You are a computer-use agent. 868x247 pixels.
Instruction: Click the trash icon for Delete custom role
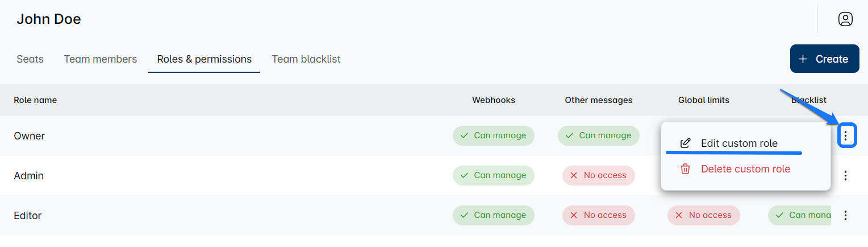click(x=686, y=169)
